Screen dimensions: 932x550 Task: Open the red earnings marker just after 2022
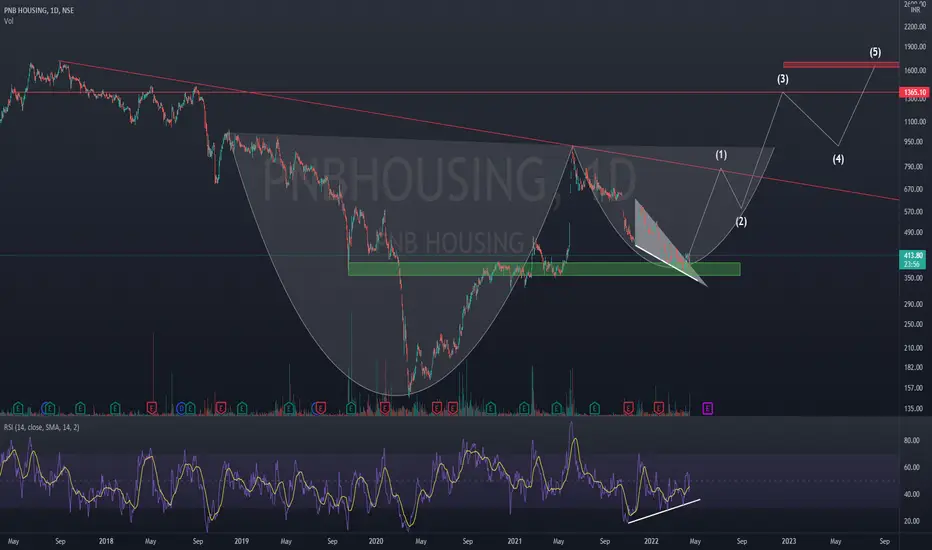pyautogui.click(x=659, y=408)
